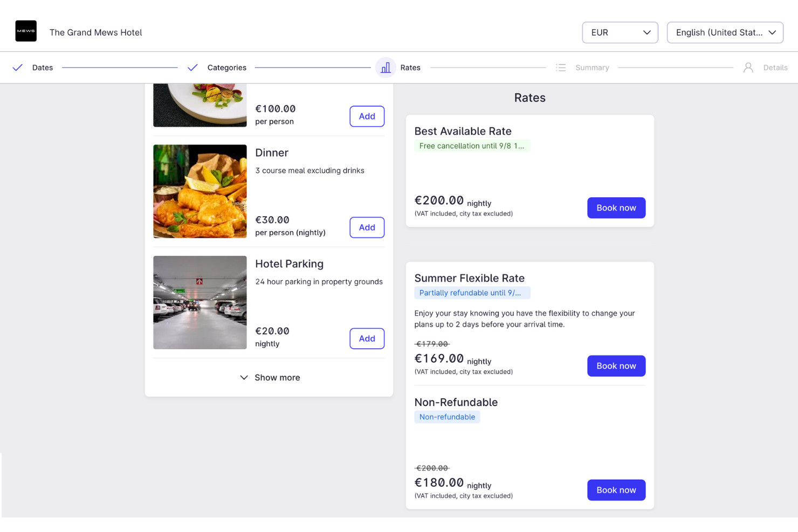Add Dinner to the booking
The height and width of the screenshot is (532, 798).
click(367, 227)
